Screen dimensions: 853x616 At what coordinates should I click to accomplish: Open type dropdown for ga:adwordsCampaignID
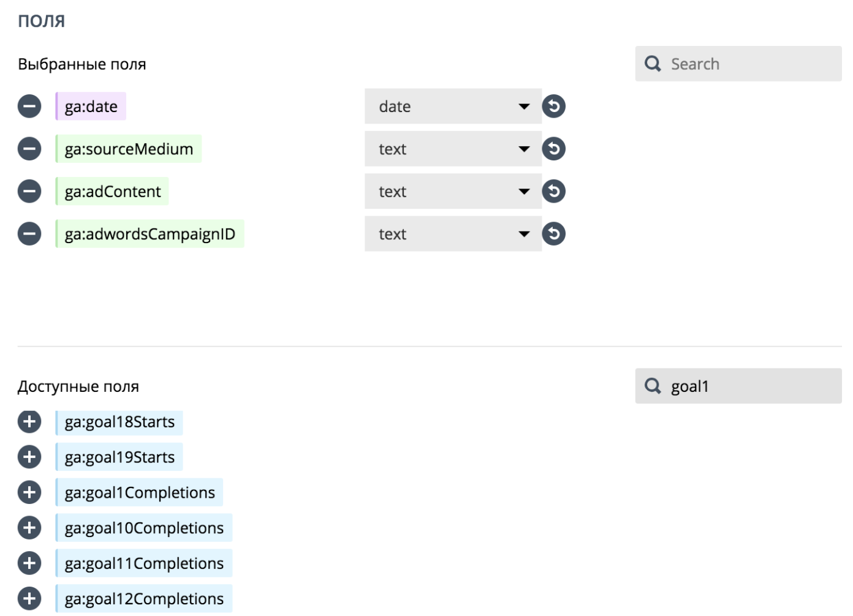coord(452,234)
